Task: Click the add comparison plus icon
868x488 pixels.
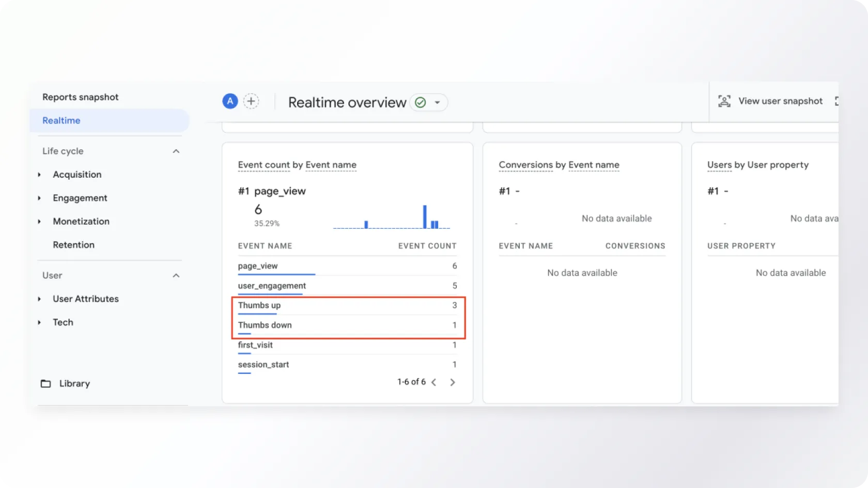Action: point(251,101)
